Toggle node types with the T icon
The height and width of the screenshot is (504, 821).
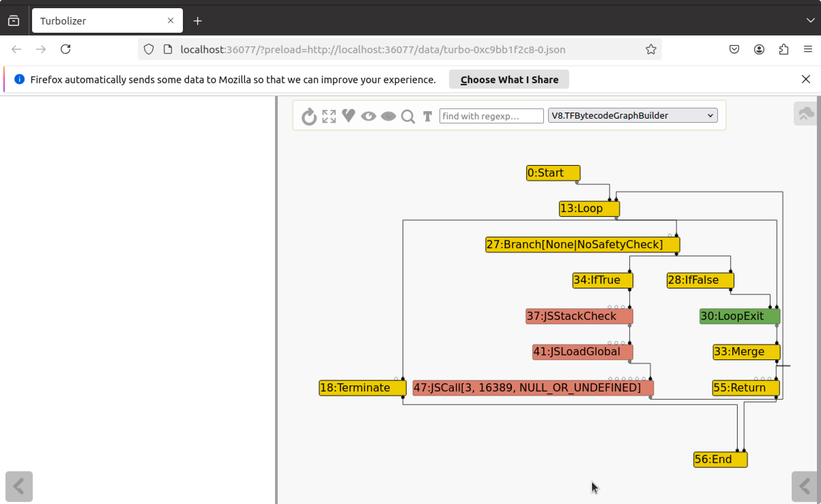click(428, 116)
